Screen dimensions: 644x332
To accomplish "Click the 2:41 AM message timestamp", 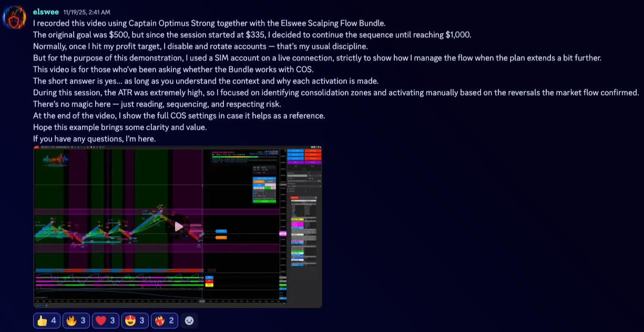I will (86, 12).
